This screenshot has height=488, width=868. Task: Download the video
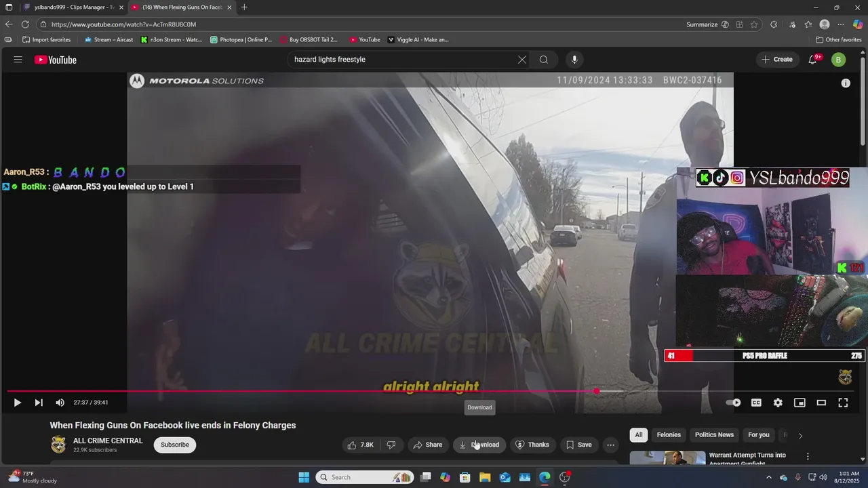point(479,445)
